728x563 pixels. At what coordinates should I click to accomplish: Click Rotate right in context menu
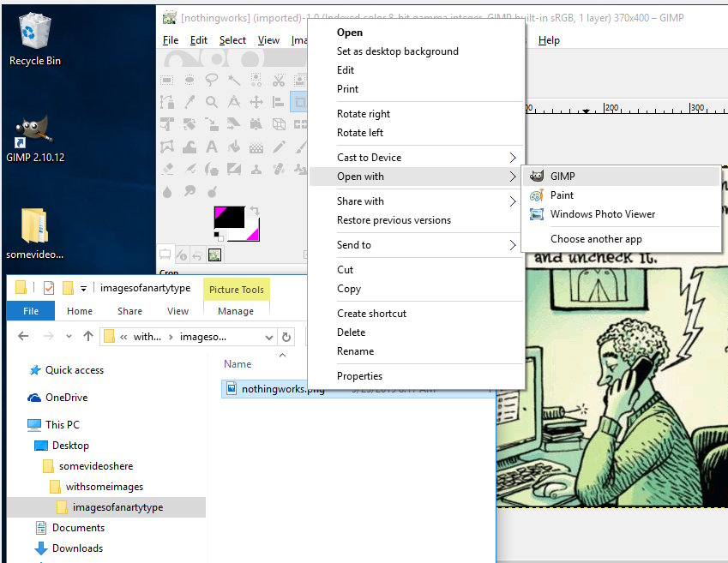417,114
